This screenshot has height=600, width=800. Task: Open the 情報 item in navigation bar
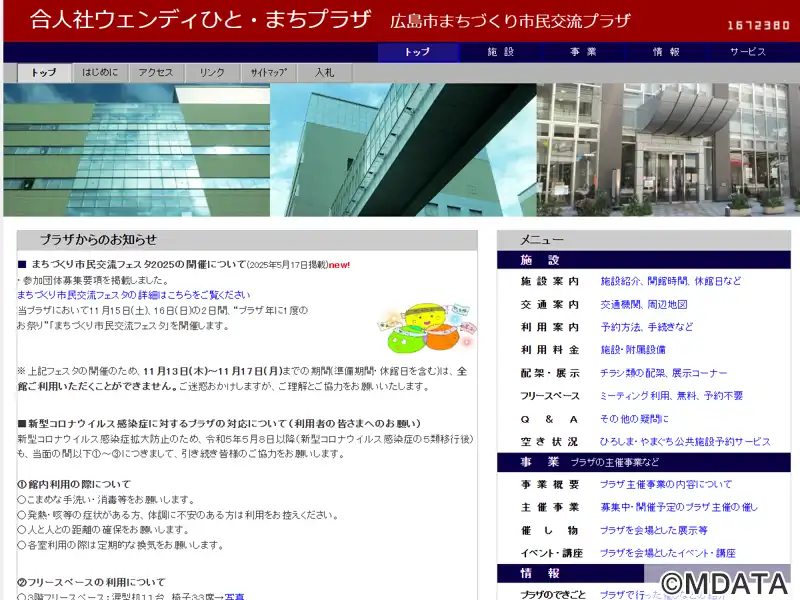coord(667,52)
